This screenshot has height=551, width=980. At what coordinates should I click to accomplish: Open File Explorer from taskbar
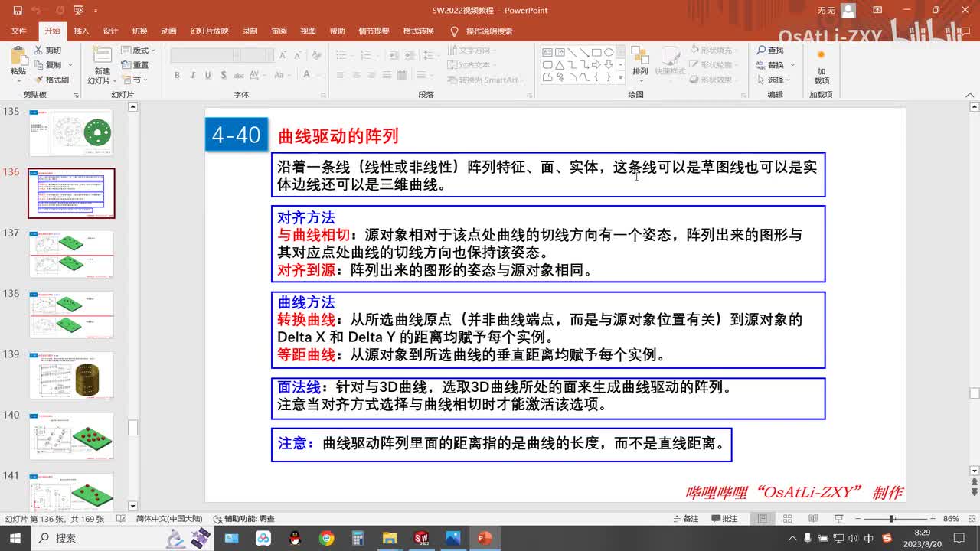pyautogui.click(x=390, y=538)
